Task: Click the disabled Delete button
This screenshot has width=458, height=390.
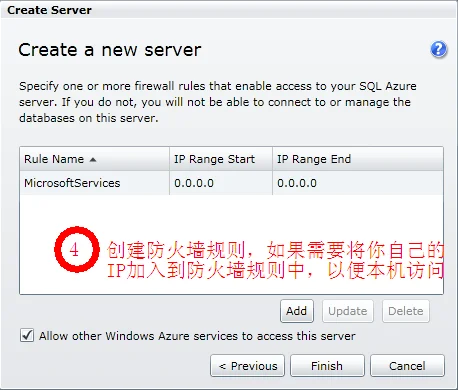Action: [406, 311]
